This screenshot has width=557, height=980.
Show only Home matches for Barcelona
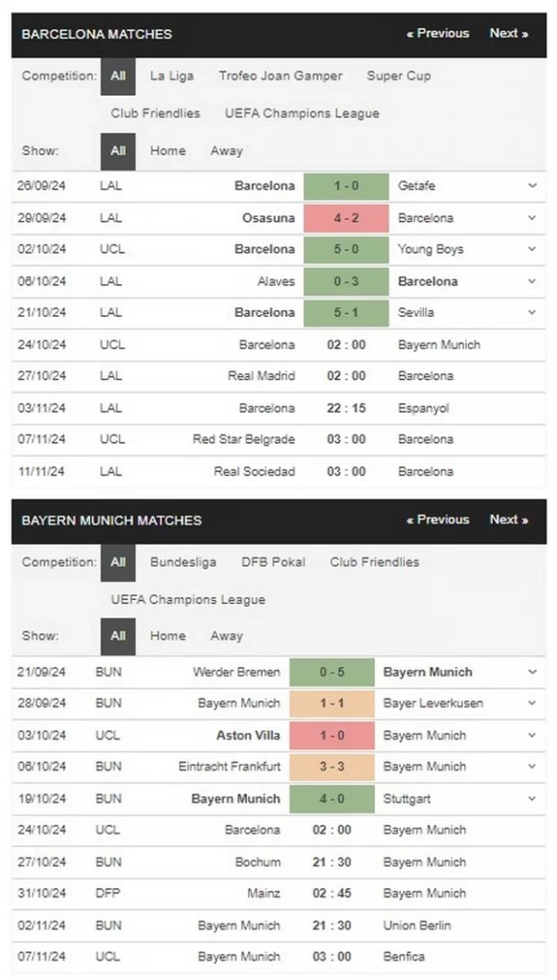tap(167, 150)
